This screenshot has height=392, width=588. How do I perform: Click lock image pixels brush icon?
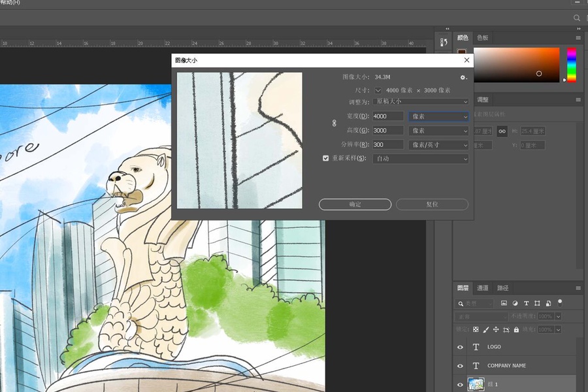click(486, 329)
